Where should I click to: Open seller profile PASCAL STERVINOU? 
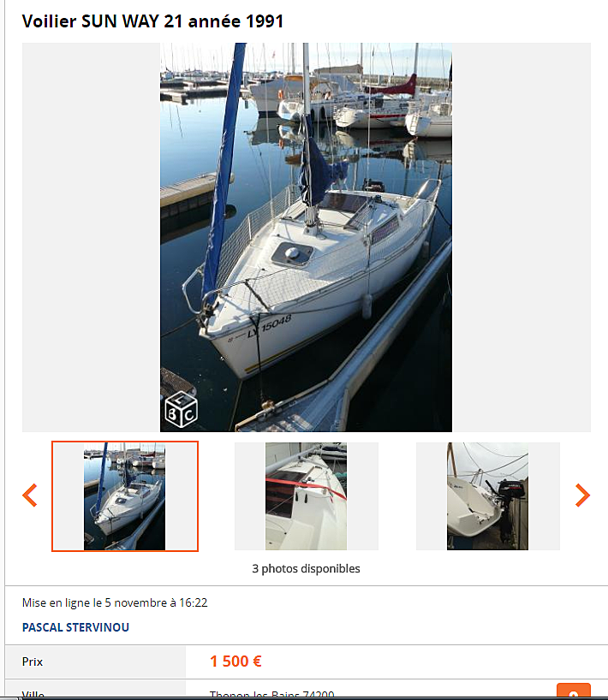coord(75,627)
